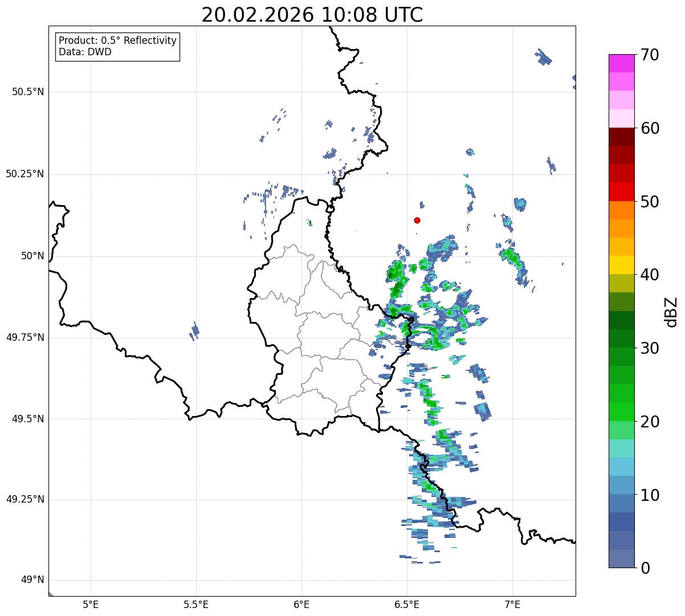Click the title 20.02.2026 10:08 UTC

click(312, 14)
